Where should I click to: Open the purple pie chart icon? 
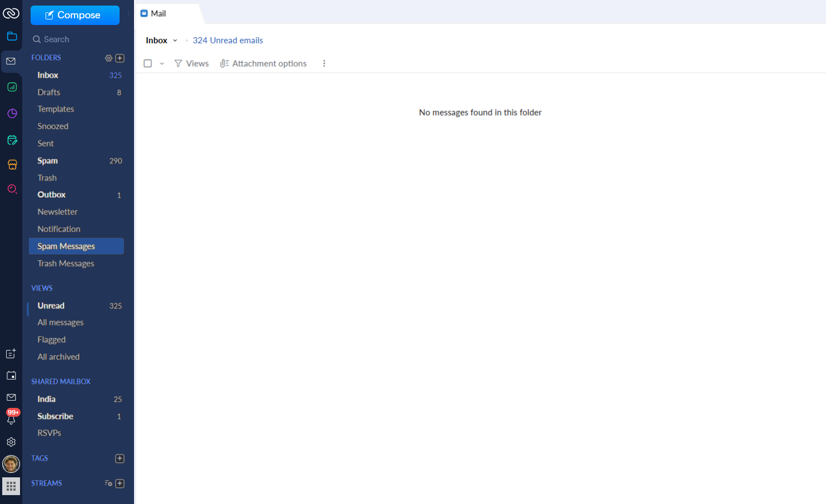tap(12, 113)
